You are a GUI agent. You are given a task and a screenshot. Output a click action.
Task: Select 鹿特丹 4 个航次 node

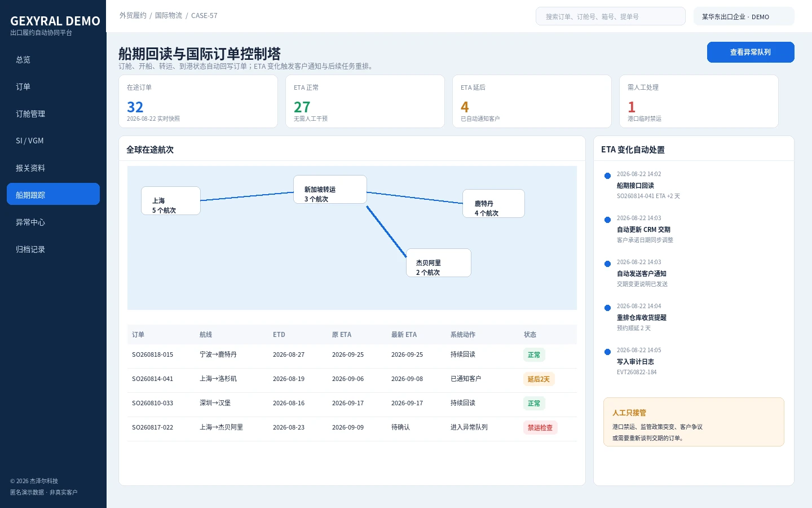coord(493,204)
